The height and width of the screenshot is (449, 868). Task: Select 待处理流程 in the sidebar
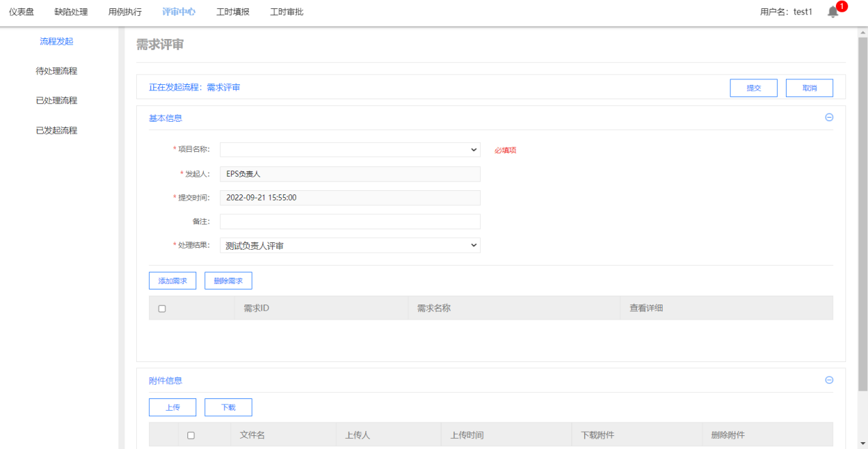coord(57,71)
